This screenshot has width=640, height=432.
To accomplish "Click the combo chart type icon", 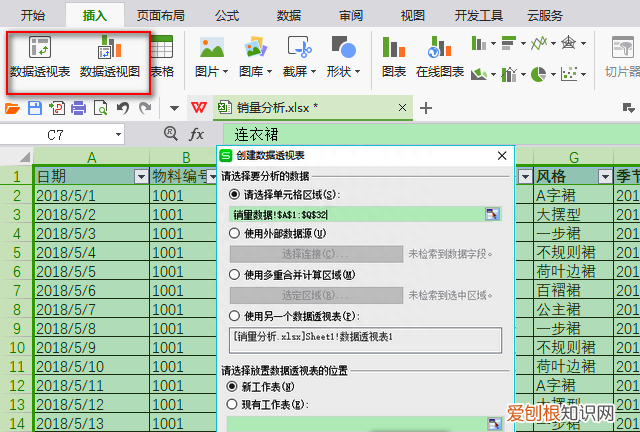I will [509, 74].
